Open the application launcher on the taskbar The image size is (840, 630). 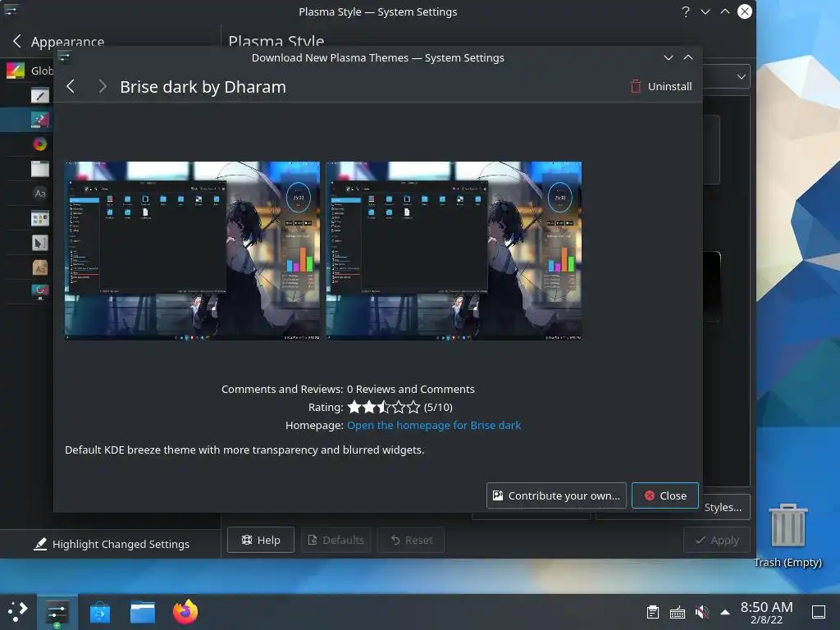tap(18, 611)
